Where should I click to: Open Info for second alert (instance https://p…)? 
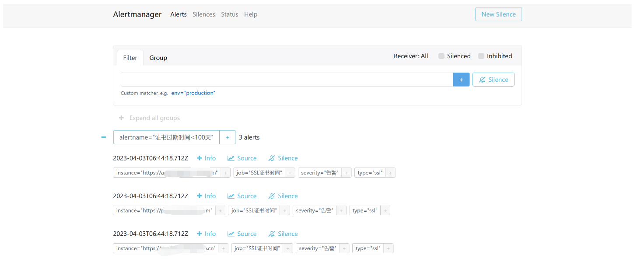point(206,196)
